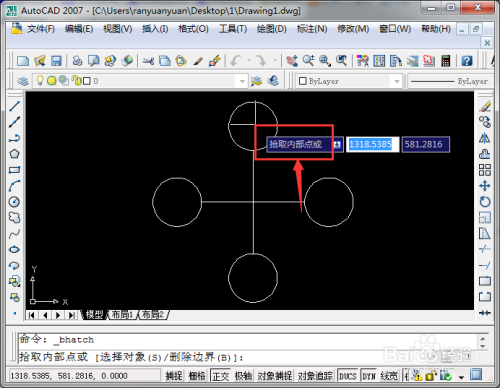Click the Save icon in toolbar
Viewport: 500px width, 388px height.
(x=56, y=61)
